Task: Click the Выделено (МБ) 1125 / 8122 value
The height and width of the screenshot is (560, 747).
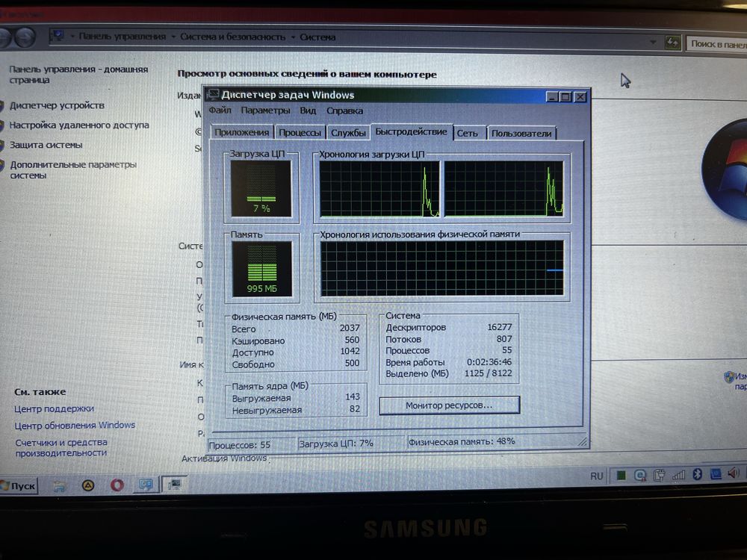Action: (x=489, y=373)
